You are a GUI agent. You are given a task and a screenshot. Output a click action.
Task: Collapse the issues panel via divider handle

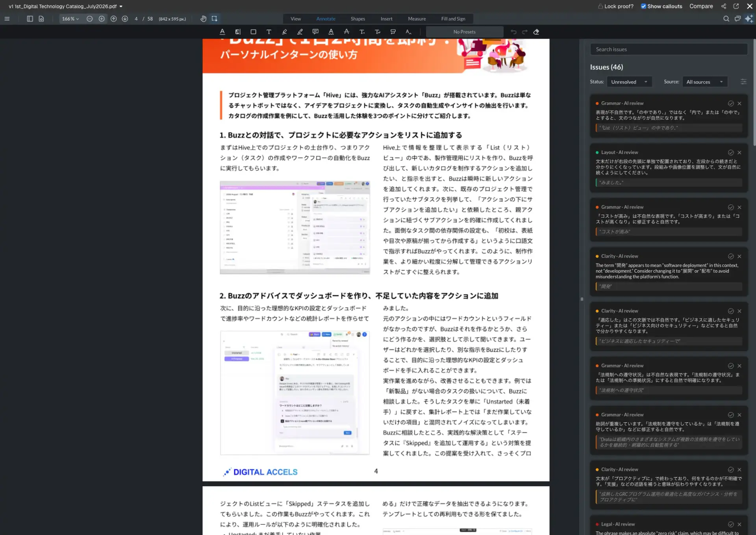(582, 299)
